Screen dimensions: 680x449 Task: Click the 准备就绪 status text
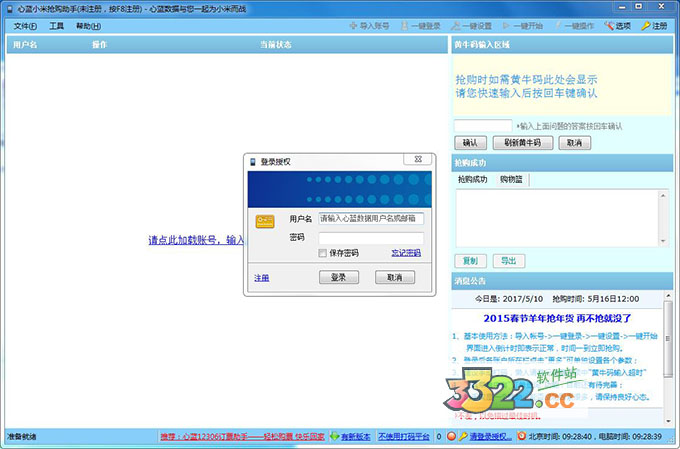coord(22,436)
